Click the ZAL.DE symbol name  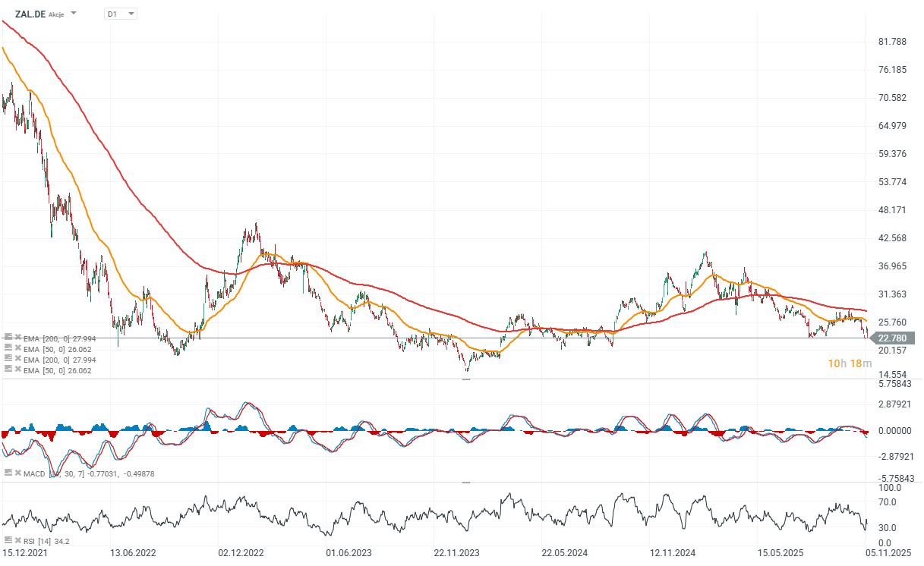pyautogui.click(x=30, y=14)
